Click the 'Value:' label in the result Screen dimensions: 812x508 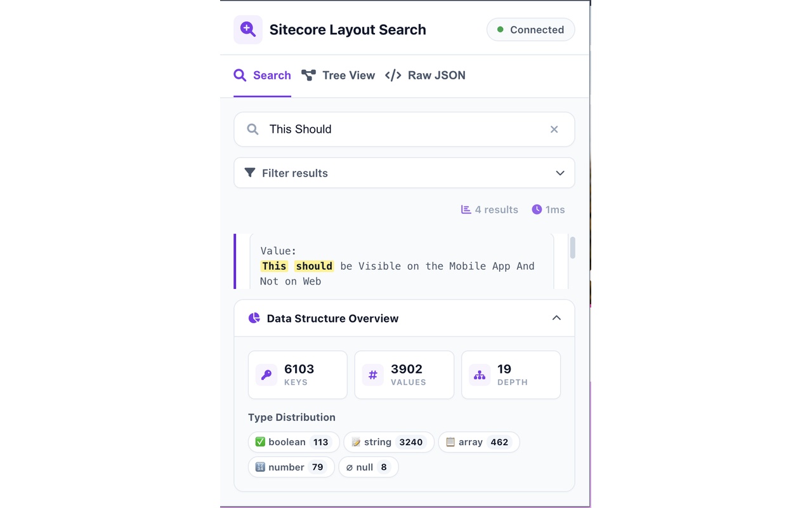(278, 251)
